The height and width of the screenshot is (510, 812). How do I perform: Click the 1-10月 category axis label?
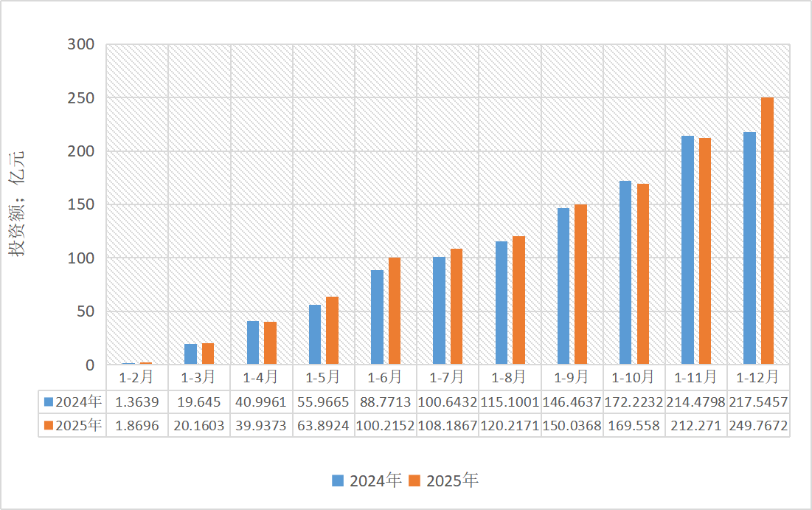634,377
